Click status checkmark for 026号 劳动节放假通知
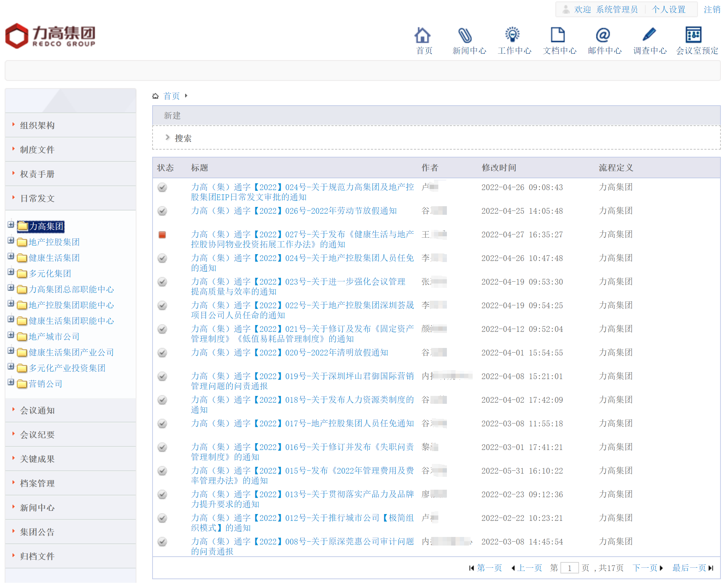The width and height of the screenshot is (728, 586). 162,211
